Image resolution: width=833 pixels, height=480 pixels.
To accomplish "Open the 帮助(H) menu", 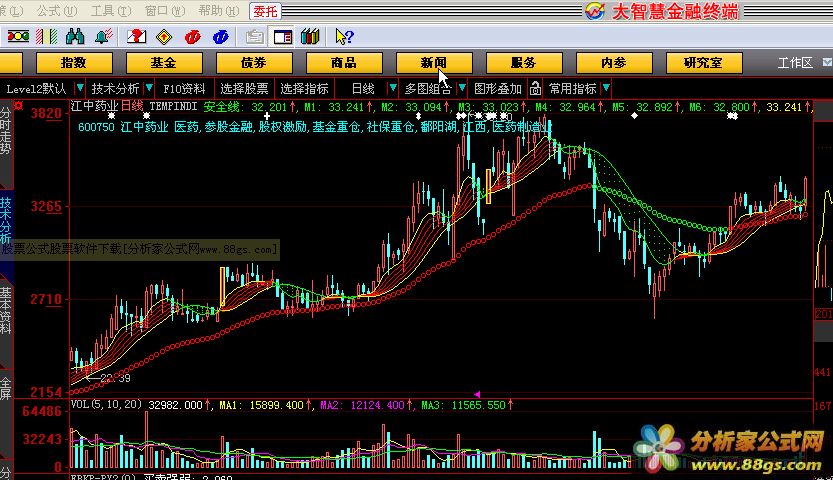I will [218, 11].
